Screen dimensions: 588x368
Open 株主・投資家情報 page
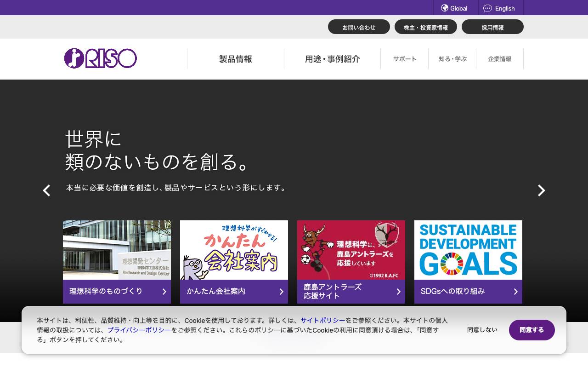coord(426,27)
